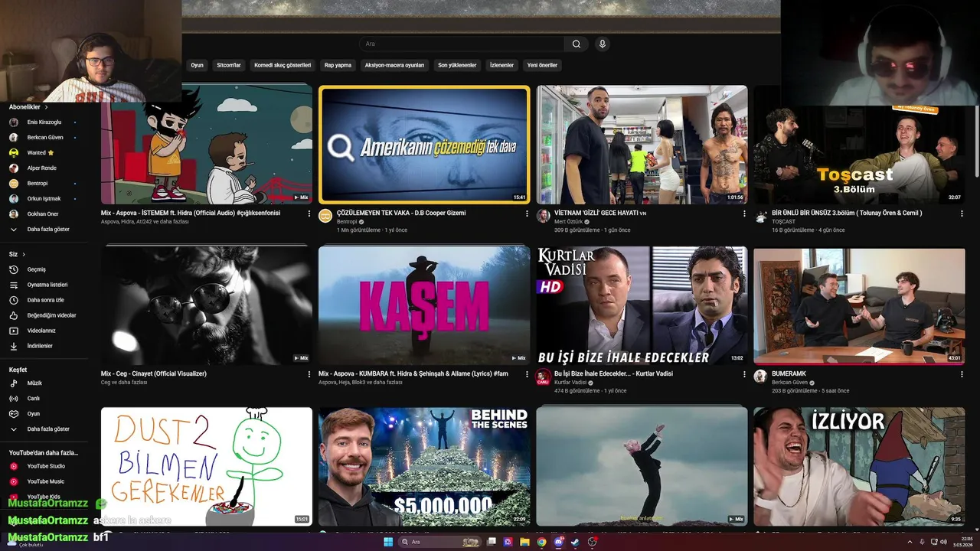Image resolution: width=980 pixels, height=551 pixels.
Task: Open Alper Rende channel subscription
Action: [x=44, y=168]
